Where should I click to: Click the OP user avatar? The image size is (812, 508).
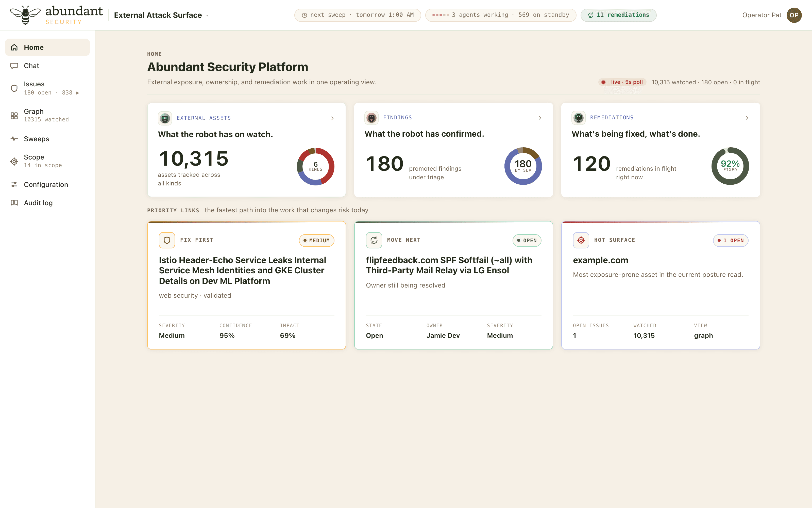[x=794, y=15]
